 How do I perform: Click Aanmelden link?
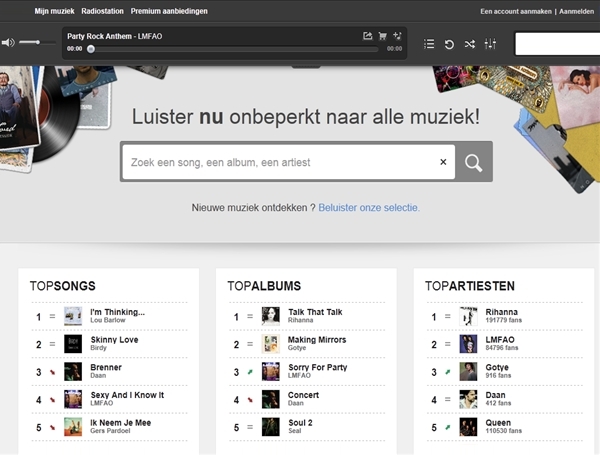click(576, 11)
